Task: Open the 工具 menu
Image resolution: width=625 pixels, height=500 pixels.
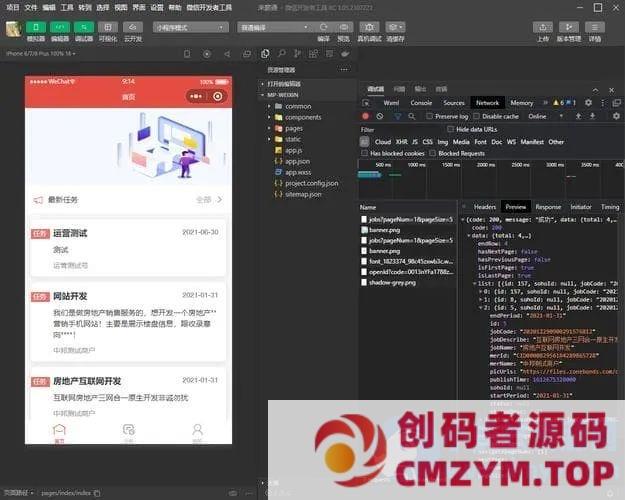Action: (x=67, y=7)
